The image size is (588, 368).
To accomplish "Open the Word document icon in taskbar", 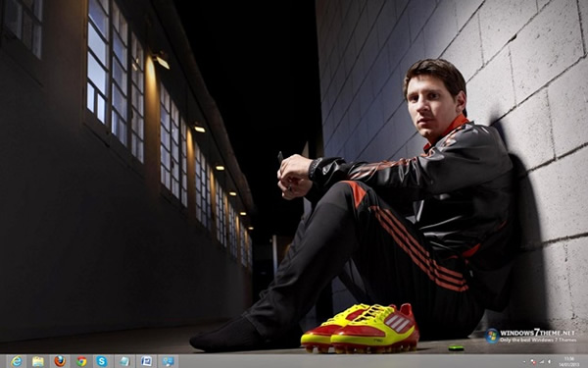I will pos(146,361).
